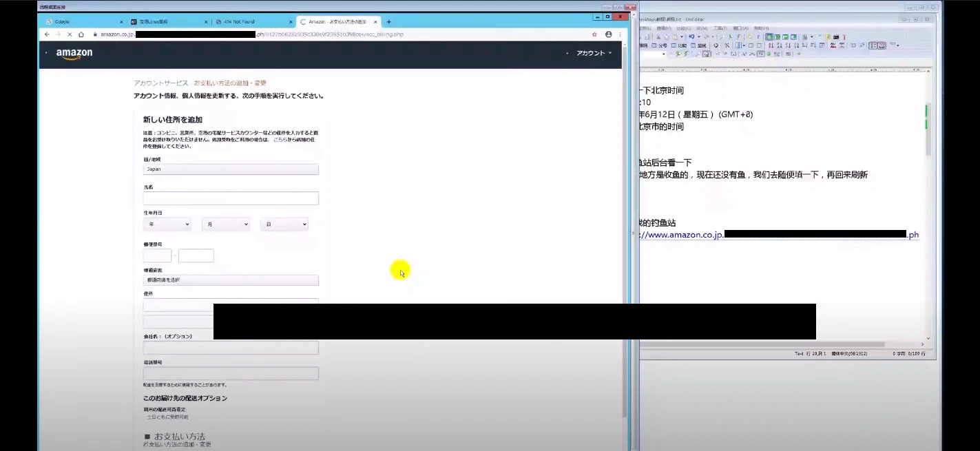
Task: Expand the アカウント header dropdown
Action: [594, 53]
